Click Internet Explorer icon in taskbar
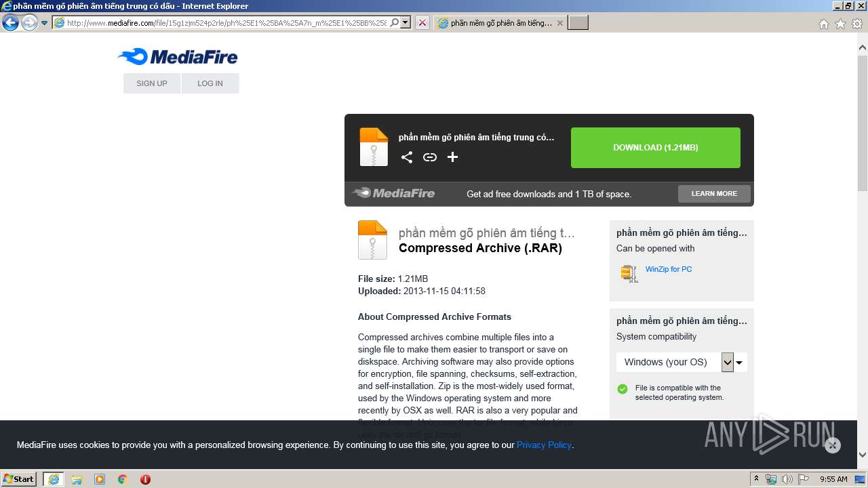This screenshot has width=868, height=488. click(54, 479)
